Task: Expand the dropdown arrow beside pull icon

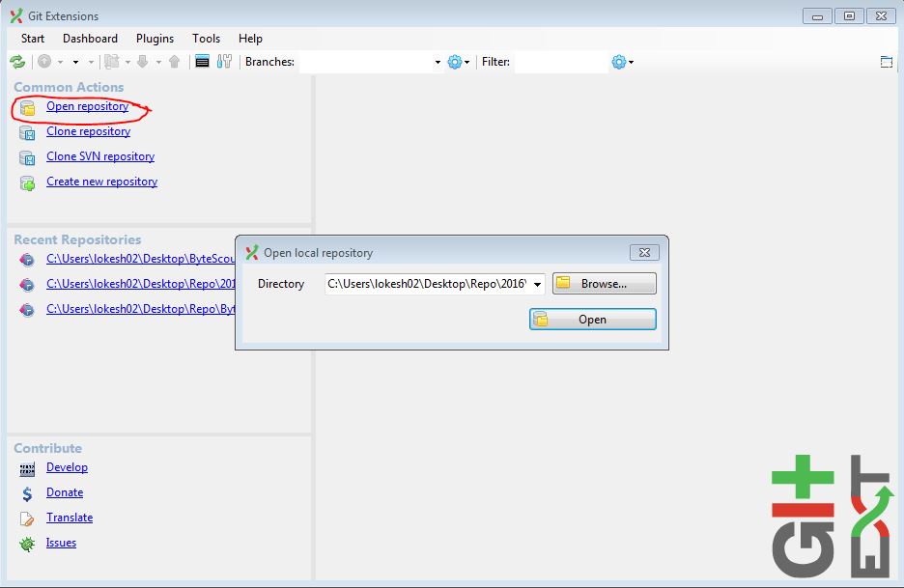Action: 158,62
